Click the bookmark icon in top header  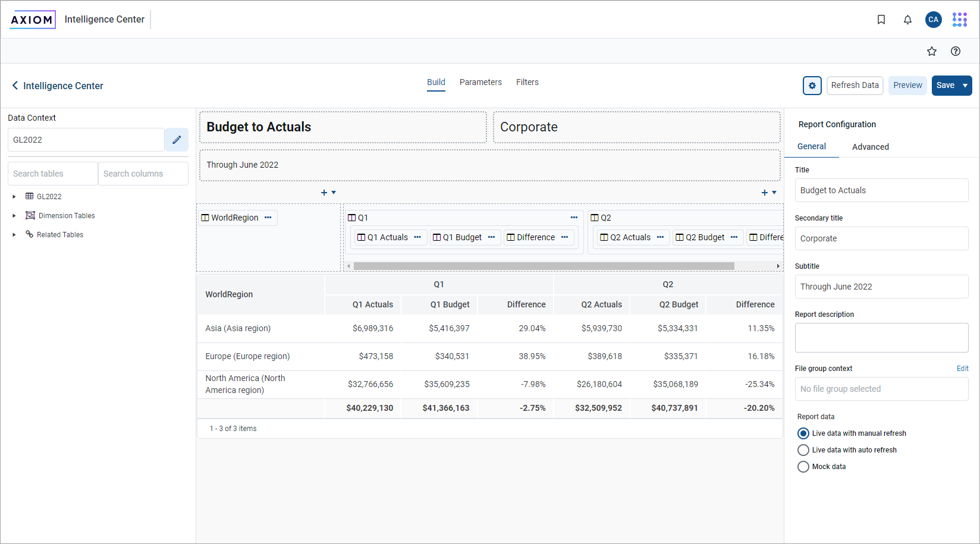pyautogui.click(x=881, y=20)
